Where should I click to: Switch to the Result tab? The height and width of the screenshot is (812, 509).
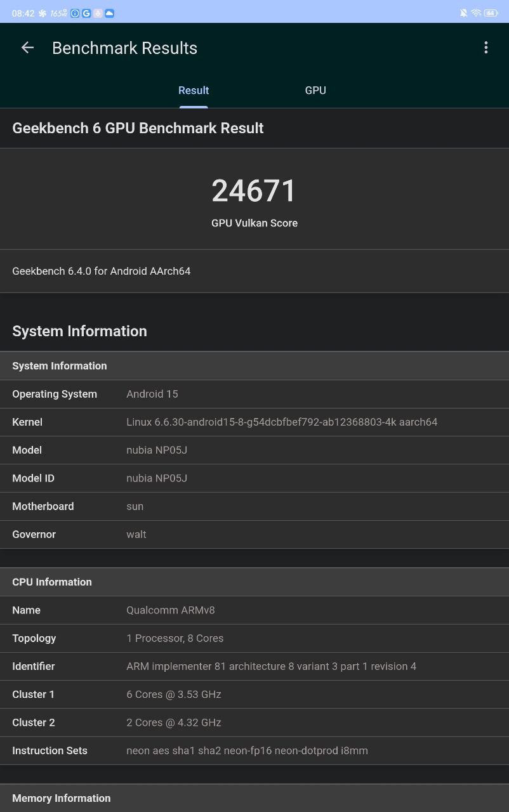[194, 90]
